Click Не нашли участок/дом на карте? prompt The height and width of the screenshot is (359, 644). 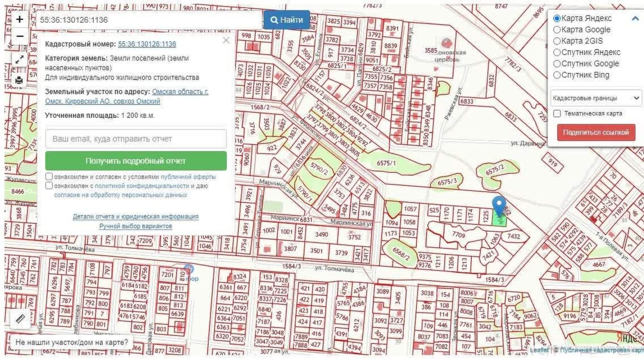72,342
